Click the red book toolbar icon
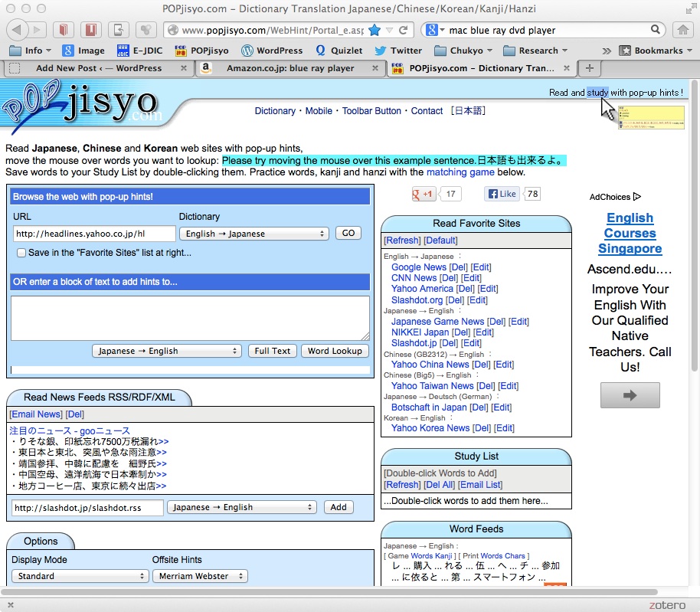The image size is (700, 612). pos(64,30)
